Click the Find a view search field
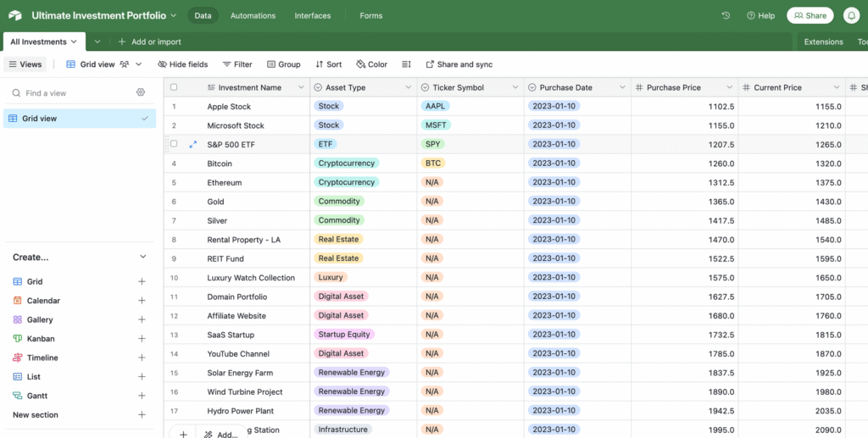Image resolution: width=868 pixels, height=438 pixels. pos(74,93)
